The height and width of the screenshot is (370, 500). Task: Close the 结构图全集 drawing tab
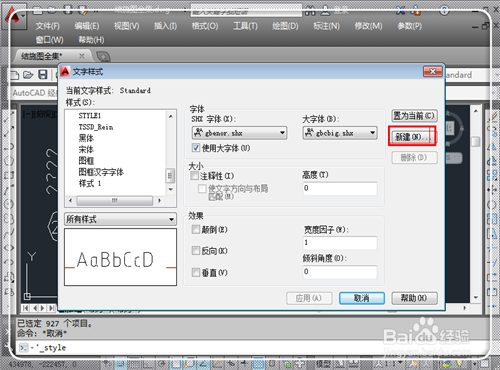point(82,56)
